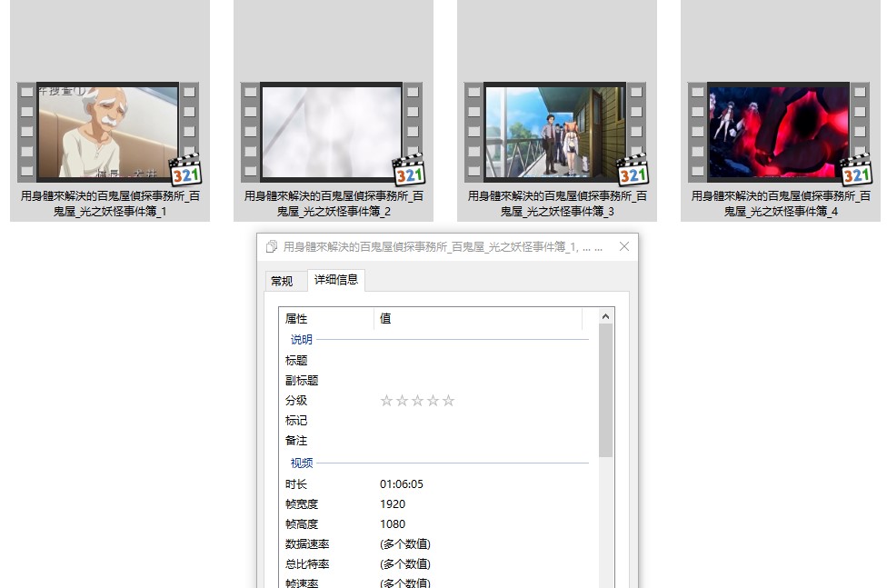The image size is (887, 588).
Task: Click the 321 player badge on video _1
Action: tap(185, 170)
